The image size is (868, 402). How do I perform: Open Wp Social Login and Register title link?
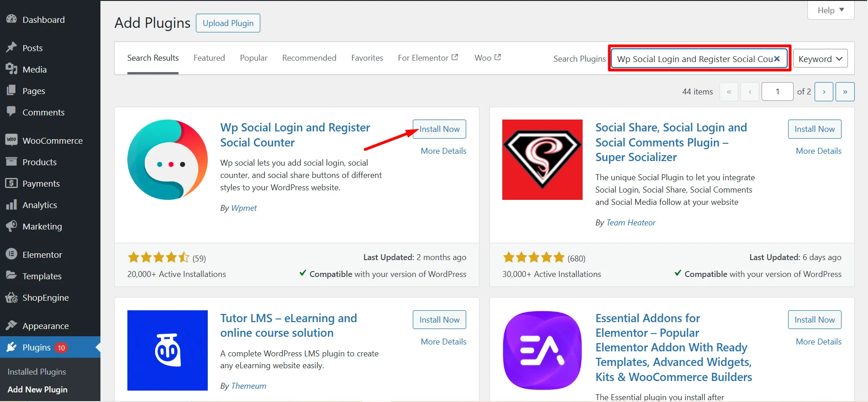click(x=295, y=135)
